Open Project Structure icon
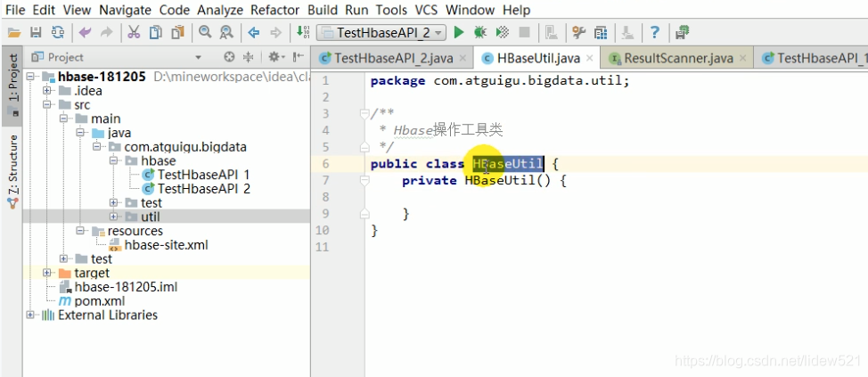This screenshot has height=377, width=868. [601, 33]
